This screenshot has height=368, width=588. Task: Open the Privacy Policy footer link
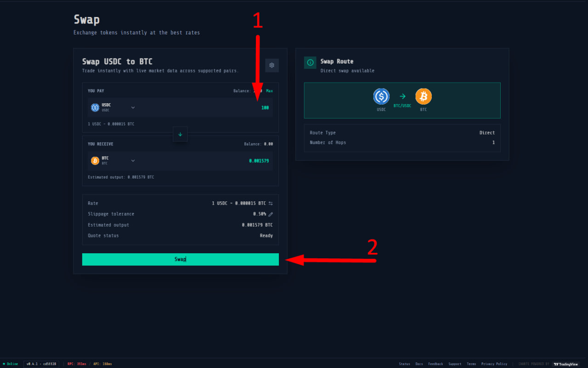(494, 364)
